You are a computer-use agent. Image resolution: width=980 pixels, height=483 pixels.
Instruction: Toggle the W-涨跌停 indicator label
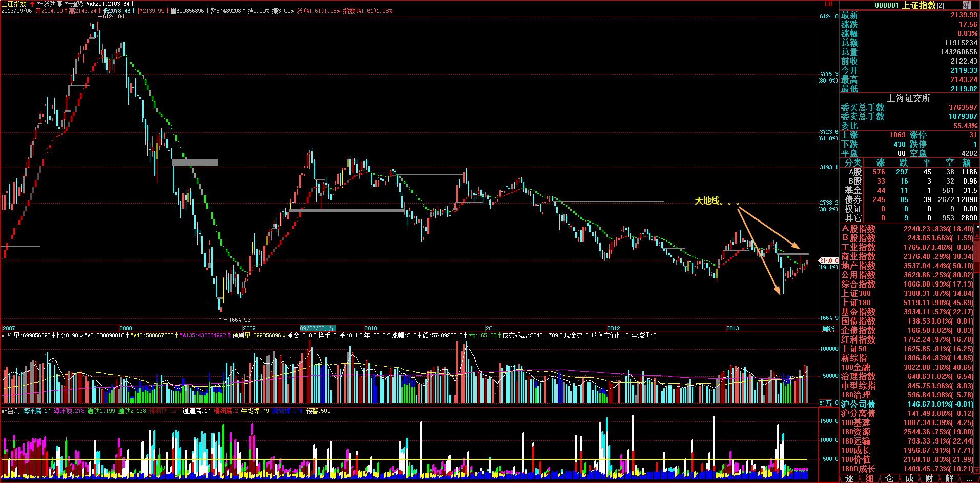[x=49, y=4]
